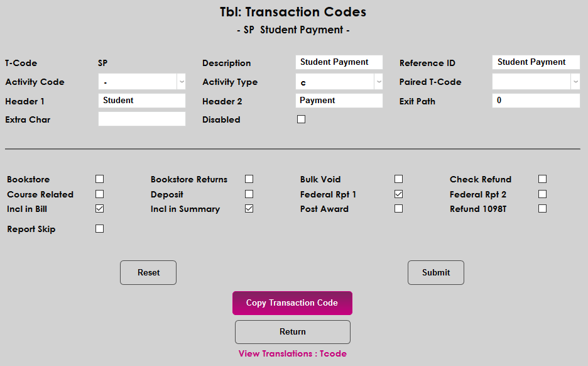This screenshot has width=588, height=366.
Task: Uncheck the Incl in Bill checkbox
Action: pos(99,209)
